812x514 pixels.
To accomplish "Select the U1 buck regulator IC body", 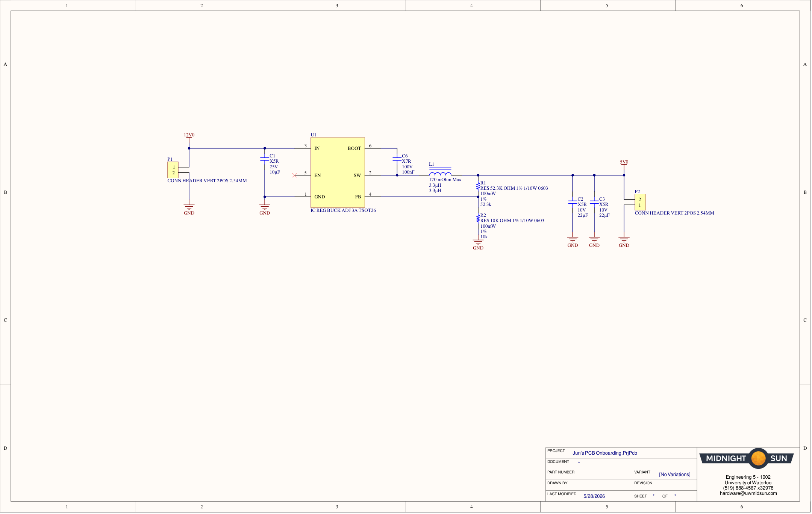I will [338, 172].
